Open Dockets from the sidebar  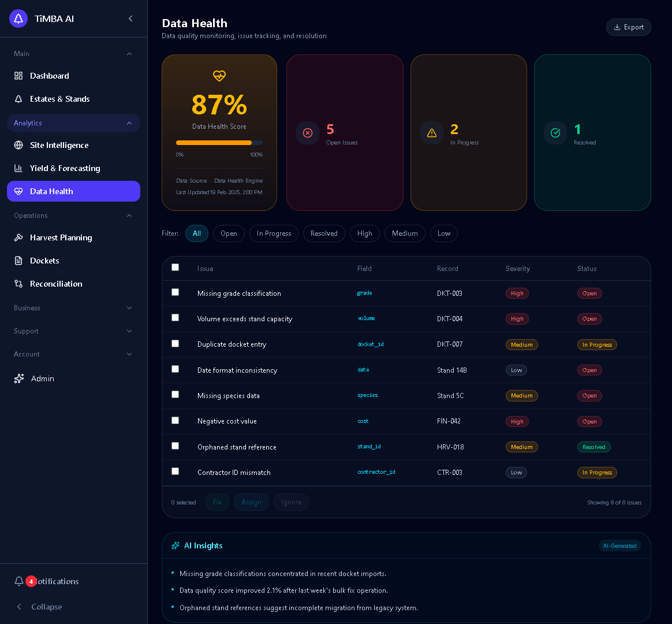coord(44,261)
